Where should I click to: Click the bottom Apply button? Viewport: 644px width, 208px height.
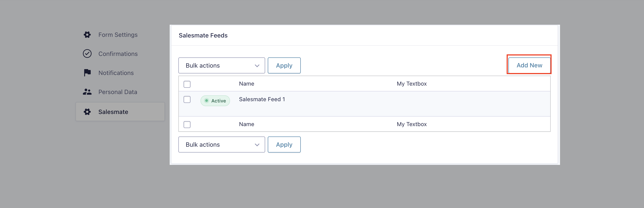point(284,145)
